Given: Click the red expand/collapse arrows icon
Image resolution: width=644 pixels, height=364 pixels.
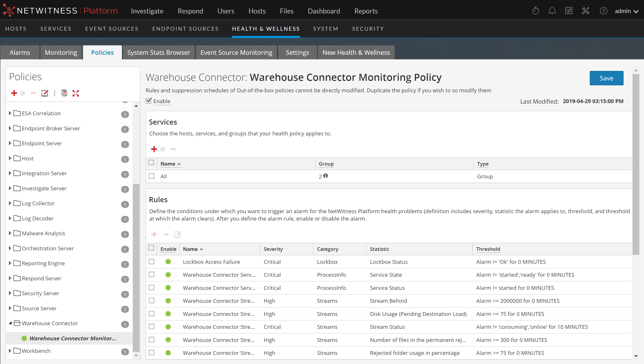Looking at the screenshot, I should coord(76,93).
